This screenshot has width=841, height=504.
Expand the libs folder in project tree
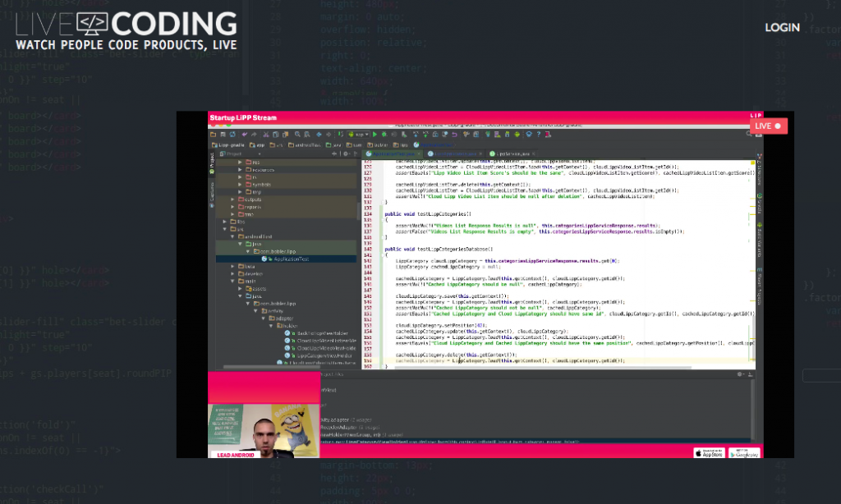[x=225, y=222]
